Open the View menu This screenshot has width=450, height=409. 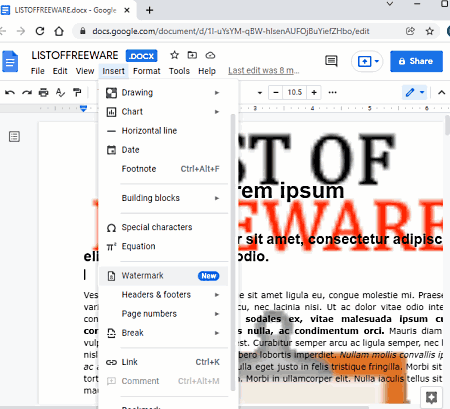tap(85, 71)
